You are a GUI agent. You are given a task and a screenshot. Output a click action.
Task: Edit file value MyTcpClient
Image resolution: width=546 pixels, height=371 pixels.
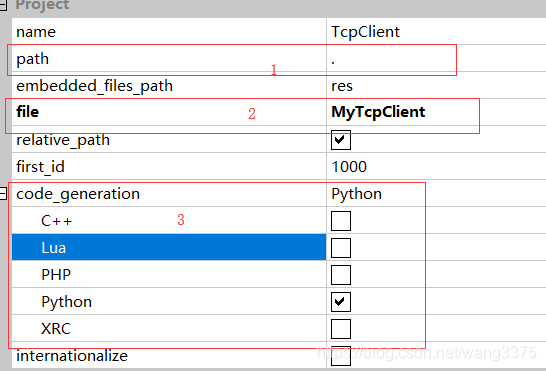pyautogui.click(x=436, y=113)
